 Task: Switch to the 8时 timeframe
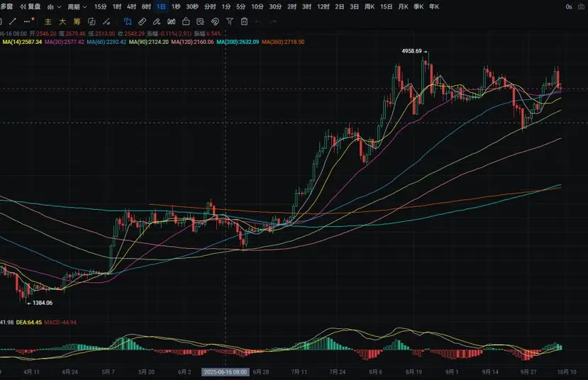coord(146,7)
